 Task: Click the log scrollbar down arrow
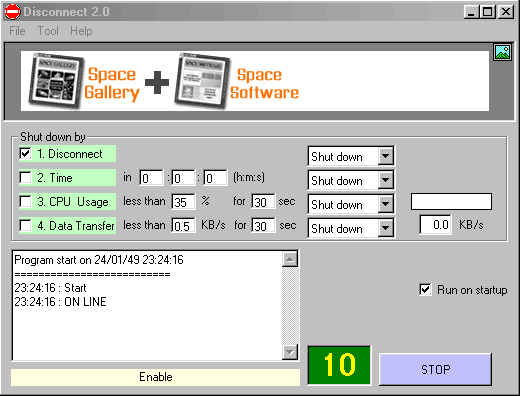(290, 352)
